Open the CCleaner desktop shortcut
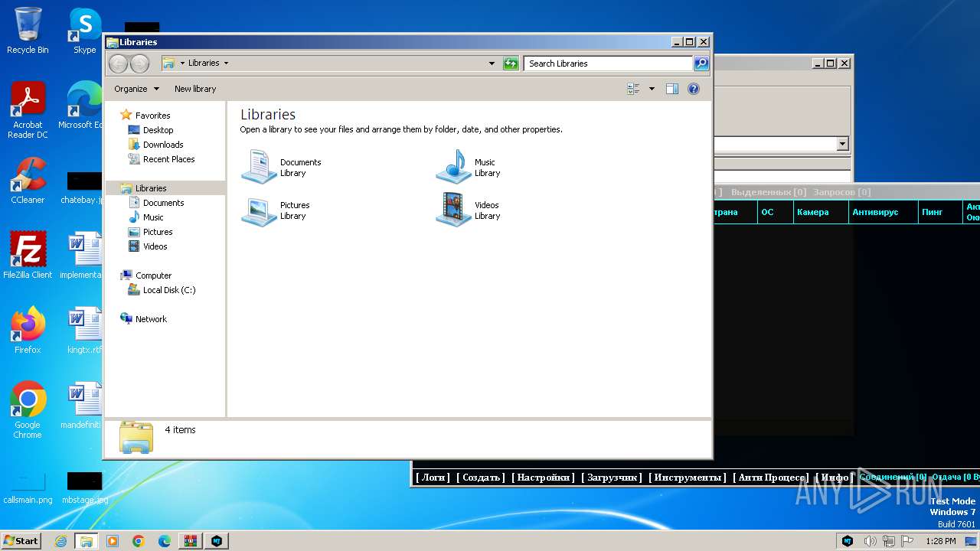980x551 pixels. pos(28,181)
